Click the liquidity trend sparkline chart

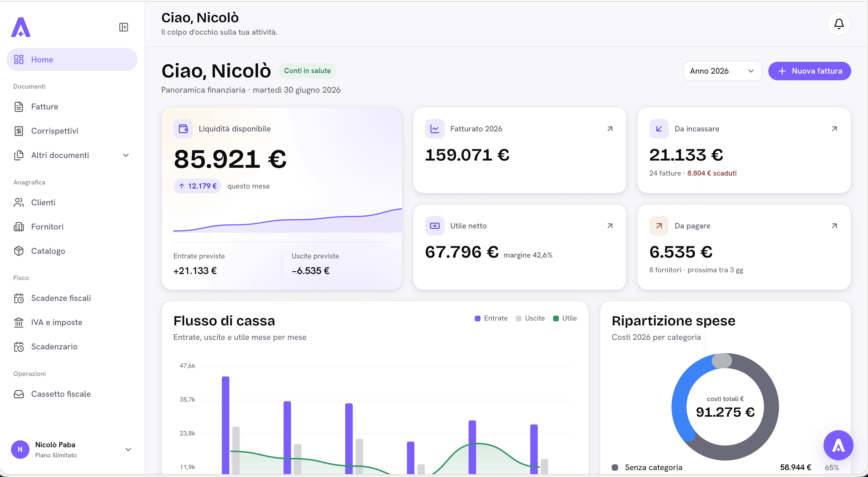288,221
